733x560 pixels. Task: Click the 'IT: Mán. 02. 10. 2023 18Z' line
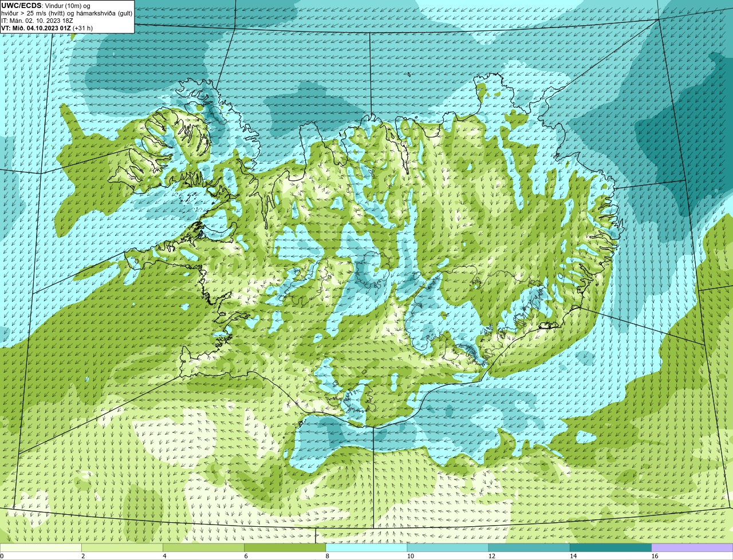pyautogui.click(x=38, y=21)
